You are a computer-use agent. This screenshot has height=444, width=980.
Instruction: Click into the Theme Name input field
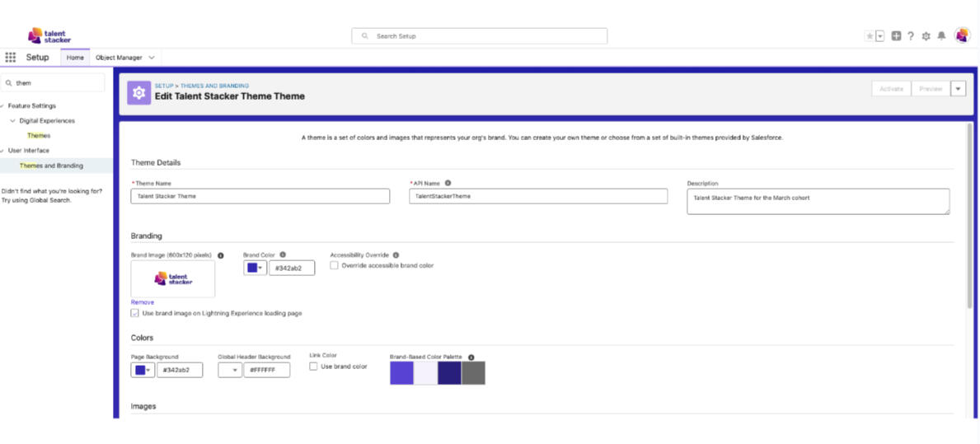[260, 196]
